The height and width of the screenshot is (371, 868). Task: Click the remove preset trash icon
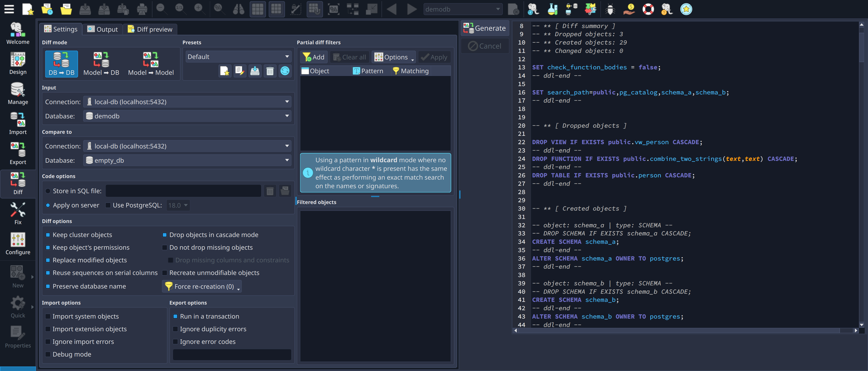(x=270, y=71)
